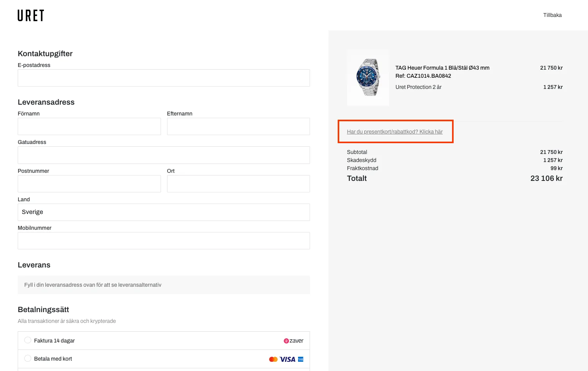The height and width of the screenshot is (371, 588).
Task: Focus the Gatuadress input field
Action: (164, 155)
